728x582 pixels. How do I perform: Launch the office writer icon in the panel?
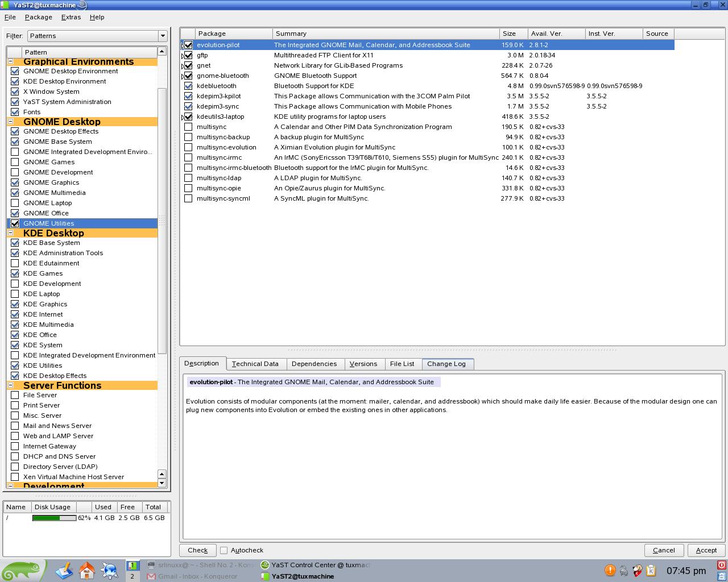[x=64, y=570]
